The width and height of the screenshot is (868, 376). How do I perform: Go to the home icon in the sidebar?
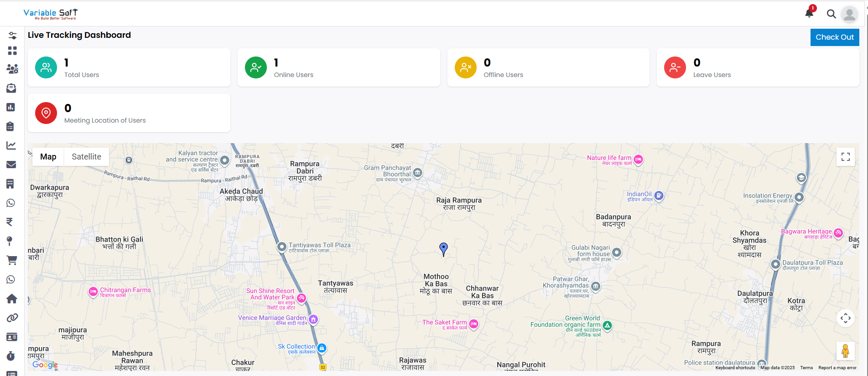pyautogui.click(x=12, y=299)
